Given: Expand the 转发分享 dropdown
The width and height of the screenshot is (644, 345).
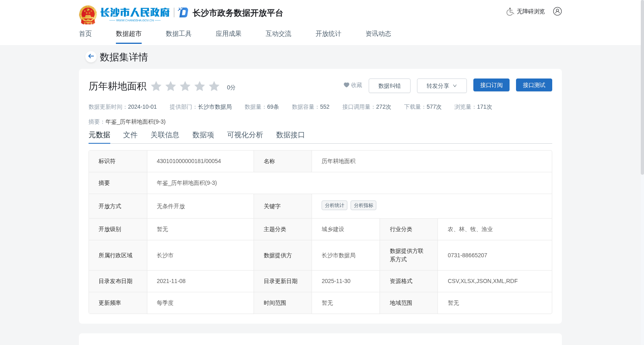Looking at the screenshot, I should point(442,86).
